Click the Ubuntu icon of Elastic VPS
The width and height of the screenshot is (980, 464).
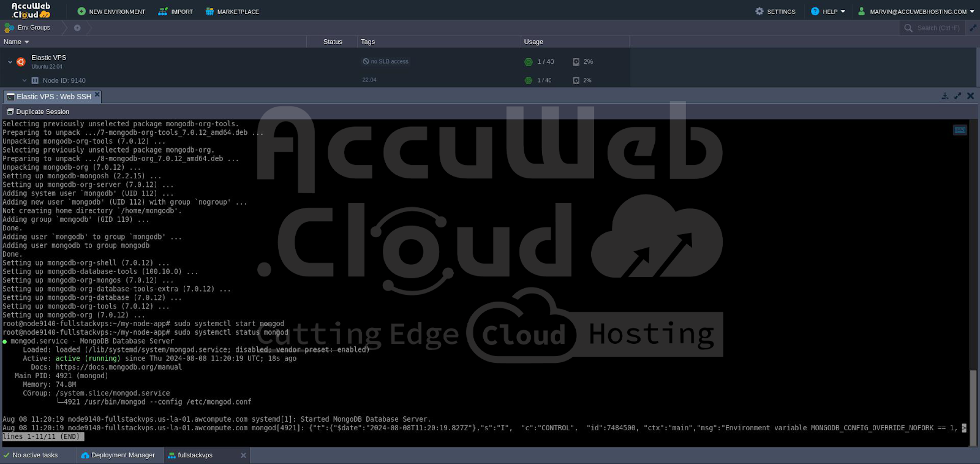[21, 62]
